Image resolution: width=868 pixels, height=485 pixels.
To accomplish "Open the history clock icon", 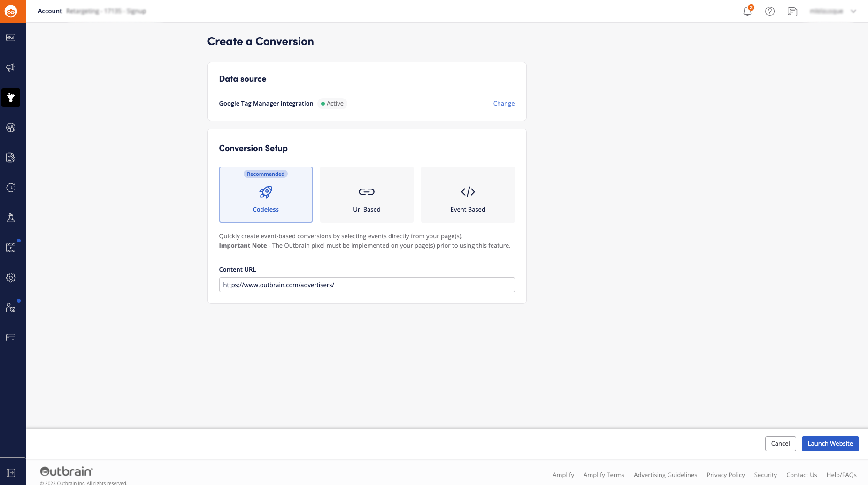I will [10, 188].
